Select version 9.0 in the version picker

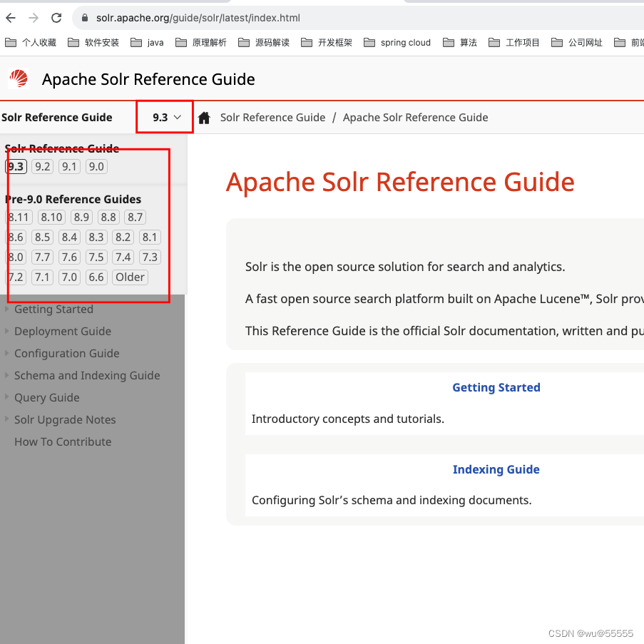click(x=96, y=166)
